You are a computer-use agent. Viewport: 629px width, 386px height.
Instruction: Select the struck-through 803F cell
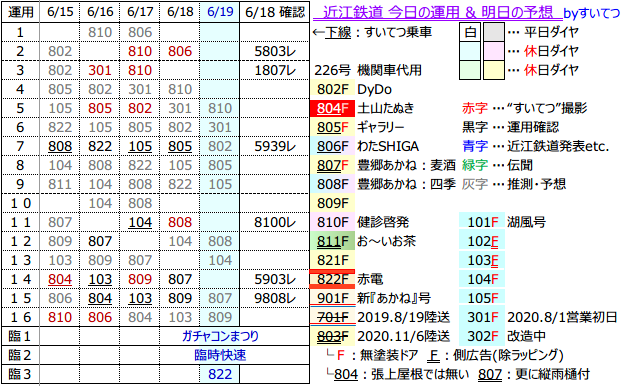point(333,336)
